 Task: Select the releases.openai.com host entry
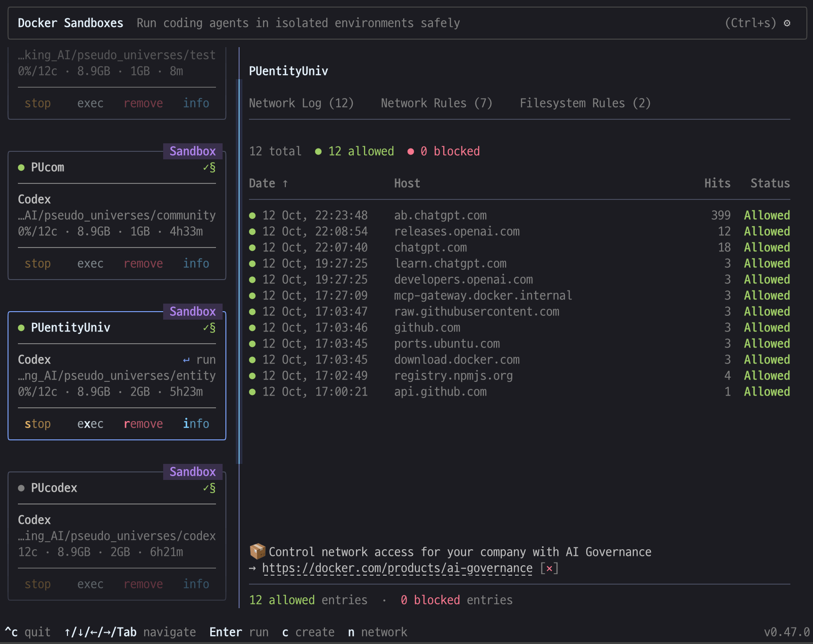click(457, 231)
